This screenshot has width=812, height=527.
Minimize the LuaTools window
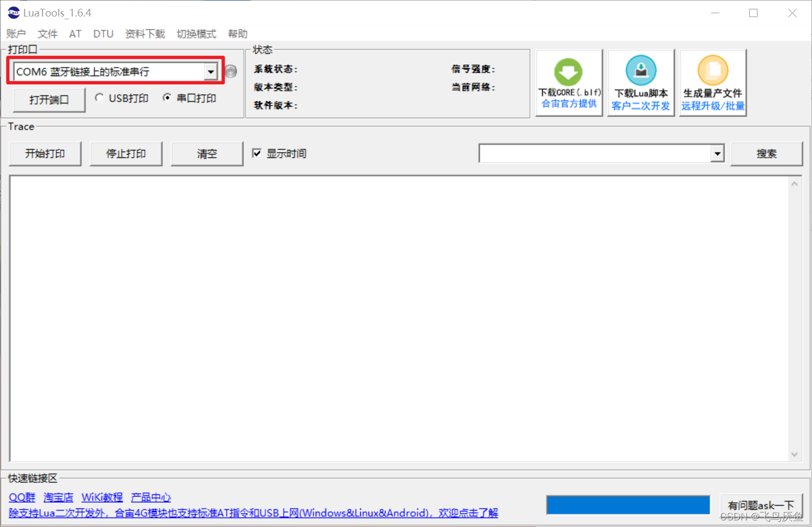point(715,13)
